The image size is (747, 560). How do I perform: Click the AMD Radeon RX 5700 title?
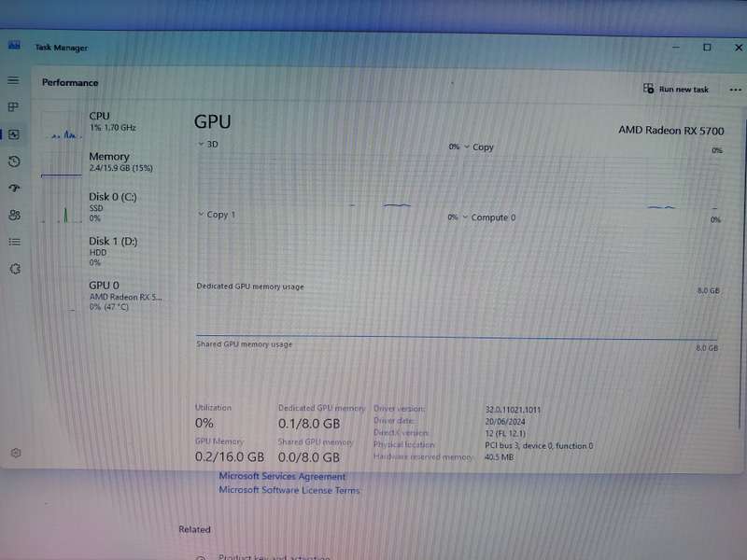670,131
